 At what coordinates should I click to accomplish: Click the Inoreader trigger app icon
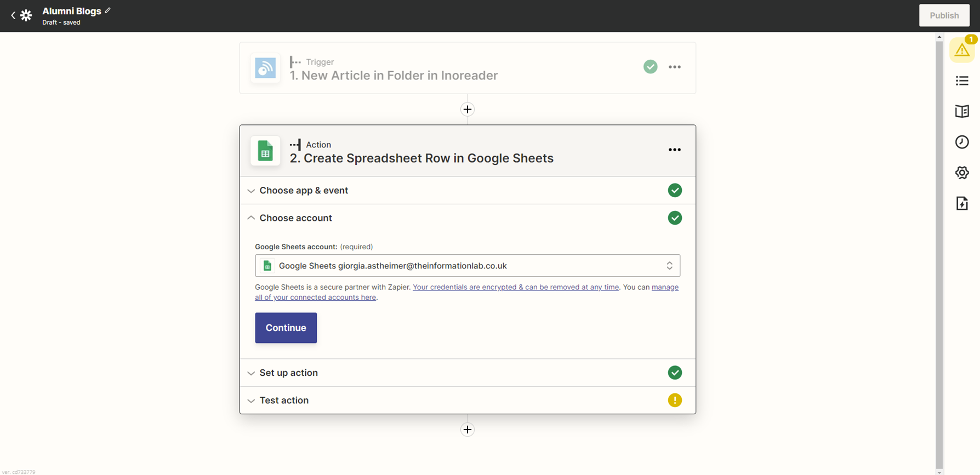pyautogui.click(x=265, y=68)
